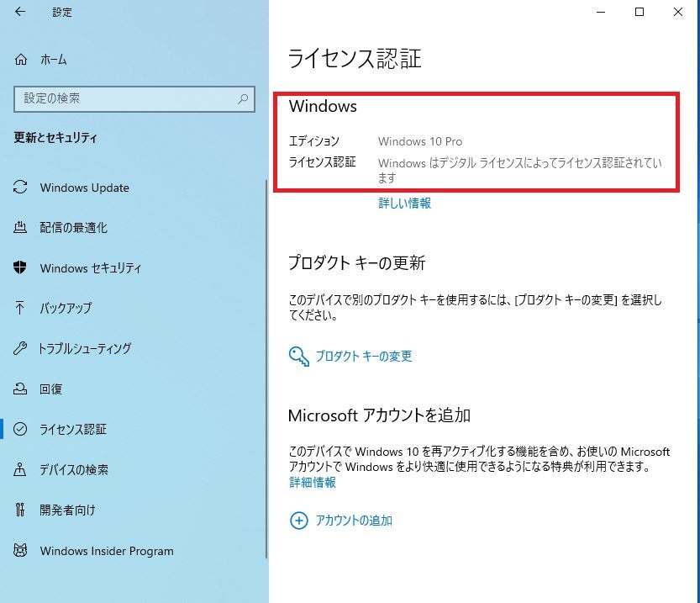Click the Windows Update sync arrows icon
Image resolution: width=700 pixels, height=603 pixels.
pos(20,188)
